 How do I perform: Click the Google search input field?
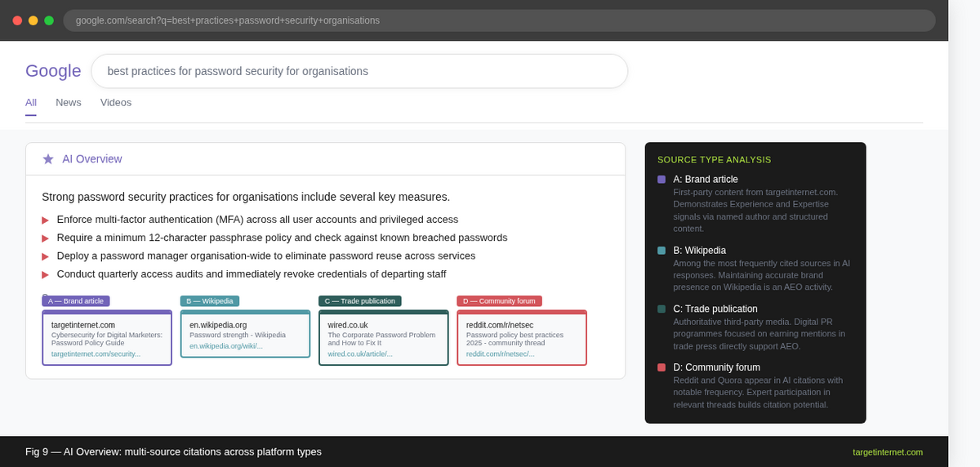(x=359, y=71)
